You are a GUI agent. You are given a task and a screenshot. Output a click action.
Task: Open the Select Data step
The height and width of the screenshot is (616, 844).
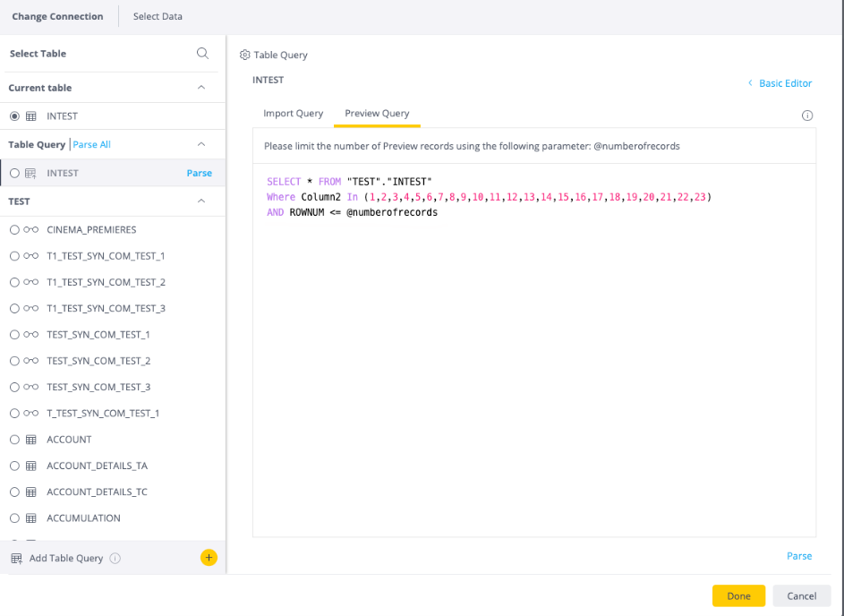pyautogui.click(x=158, y=17)
